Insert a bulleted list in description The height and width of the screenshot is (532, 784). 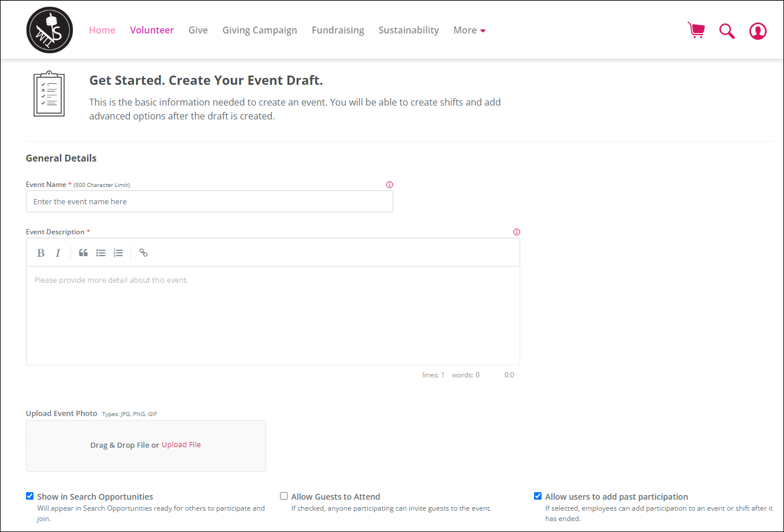[100, 253]
